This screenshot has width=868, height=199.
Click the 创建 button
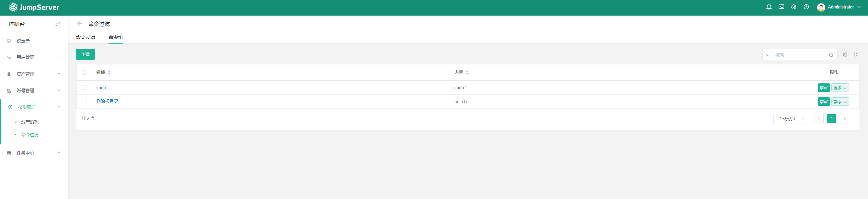pos(85,54)
